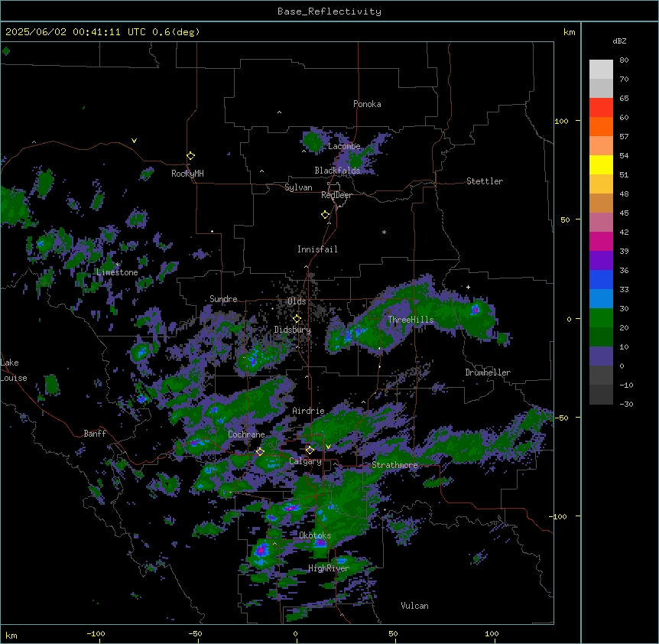Click the Sylvan map label
659x644 pixels.
(298, 187)
